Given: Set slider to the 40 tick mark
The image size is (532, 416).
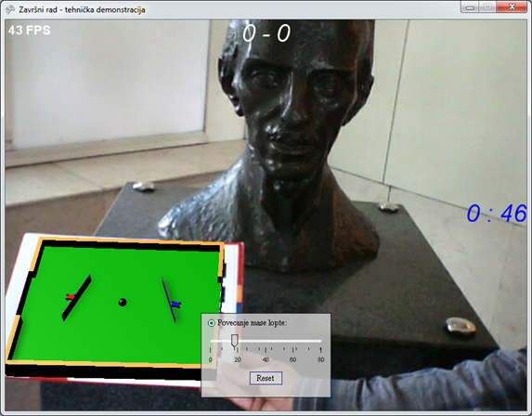Looking at the screenshot, I should tap(266, 349).
